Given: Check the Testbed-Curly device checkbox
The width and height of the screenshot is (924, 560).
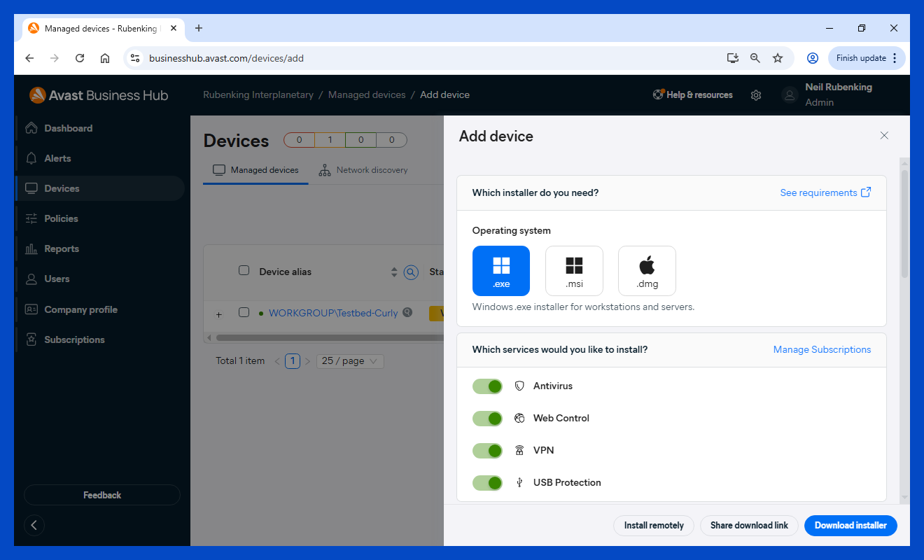Looking at the screenshot, I should point(244,312).
